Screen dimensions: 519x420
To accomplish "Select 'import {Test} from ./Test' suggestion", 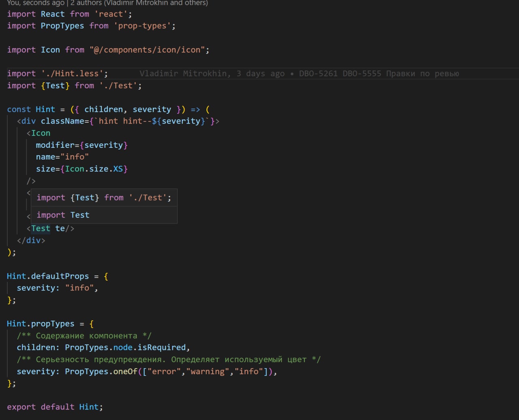I will pyautogui.click(x=104, y=198).
